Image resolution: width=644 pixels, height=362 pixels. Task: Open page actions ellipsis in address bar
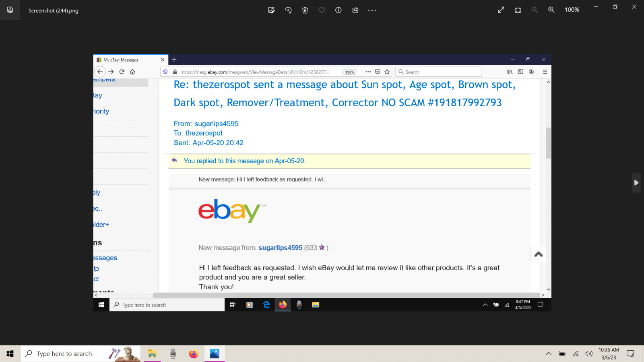point(368,72)
